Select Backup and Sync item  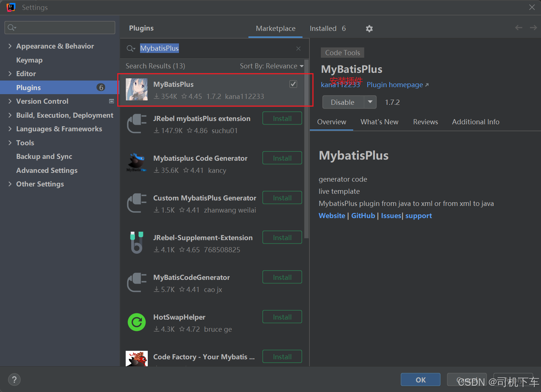pyautogui.click(x=44, y=156)
